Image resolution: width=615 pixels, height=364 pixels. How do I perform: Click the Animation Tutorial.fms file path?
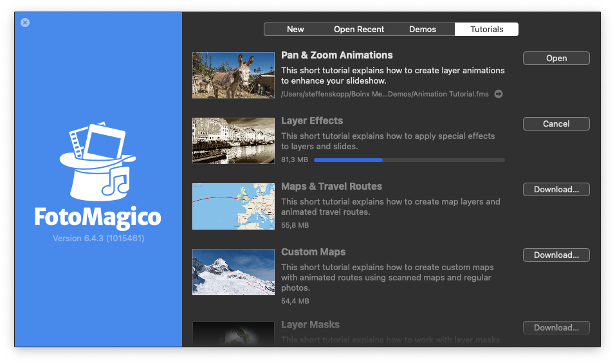[x=385, y=94]
